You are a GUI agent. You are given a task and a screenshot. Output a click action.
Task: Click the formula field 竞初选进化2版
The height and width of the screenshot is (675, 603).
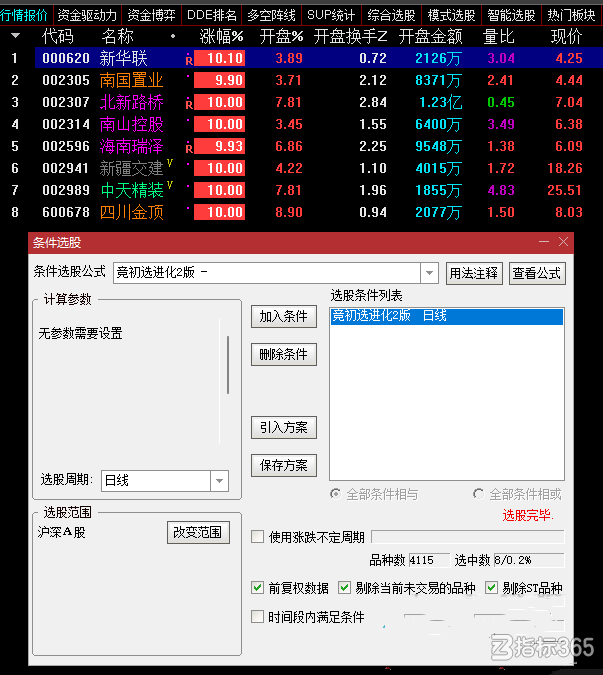(x=267, y=273)
